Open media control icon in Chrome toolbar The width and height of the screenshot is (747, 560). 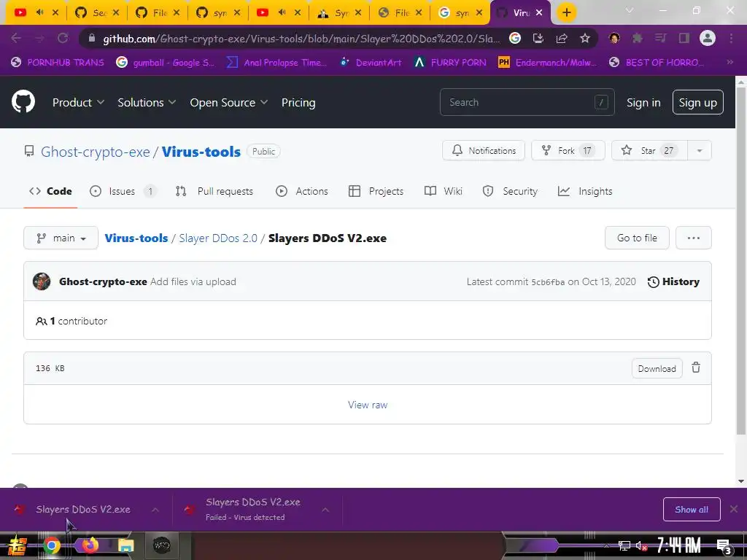coord(660,38)
